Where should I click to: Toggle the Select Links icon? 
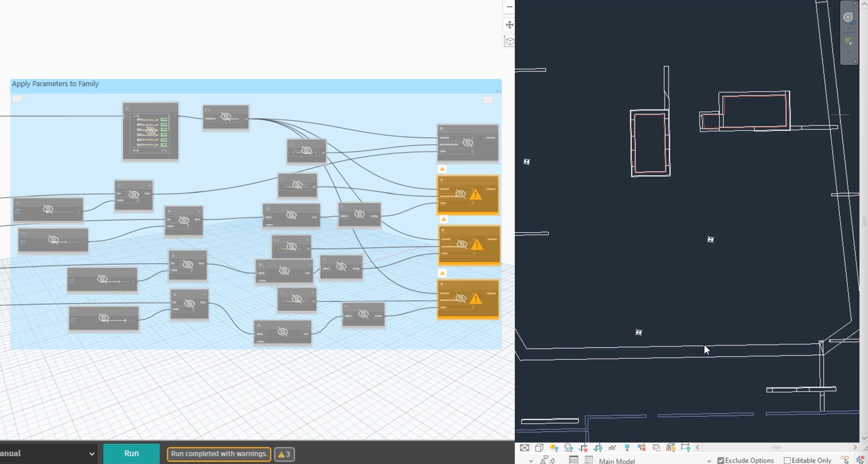pyautogui.click(x=845, y=460)
